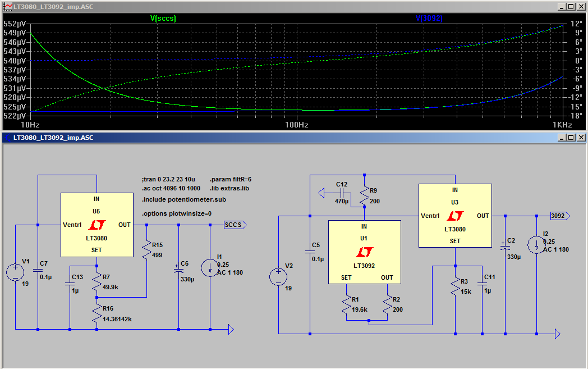Select the .lib extras.lib directive
588x369 pixels.
(x=229, y=189)
